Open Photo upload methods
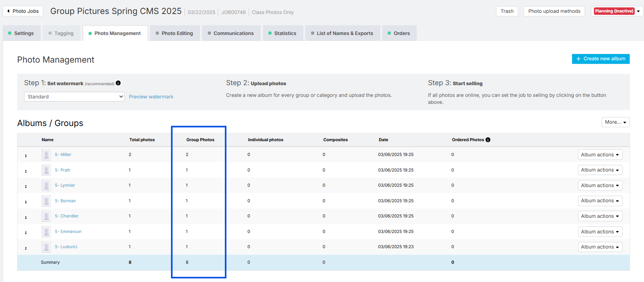The image size is (644, 282). coord(554,11)
